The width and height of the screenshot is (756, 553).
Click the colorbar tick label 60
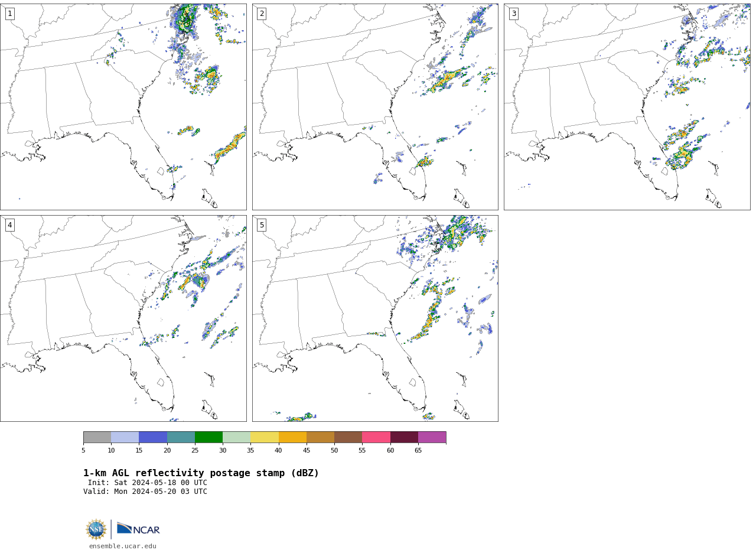pos(390,451)
